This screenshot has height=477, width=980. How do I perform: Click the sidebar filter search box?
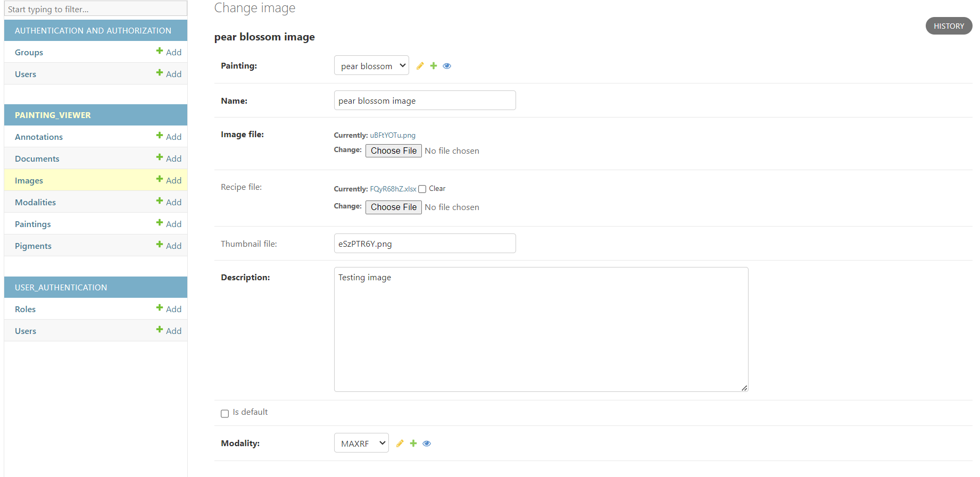pos(96,9)
